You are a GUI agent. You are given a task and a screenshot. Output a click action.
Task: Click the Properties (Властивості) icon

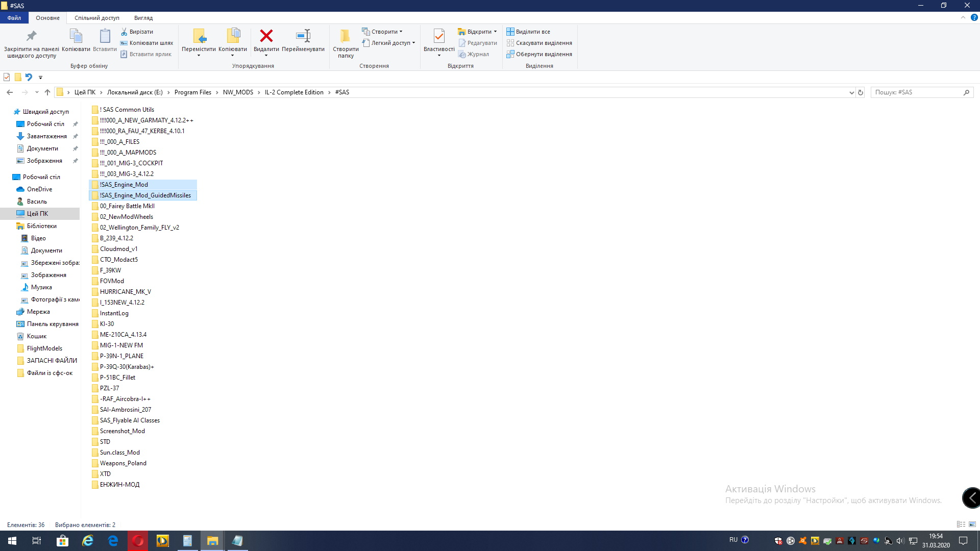[x=438, y=36]
